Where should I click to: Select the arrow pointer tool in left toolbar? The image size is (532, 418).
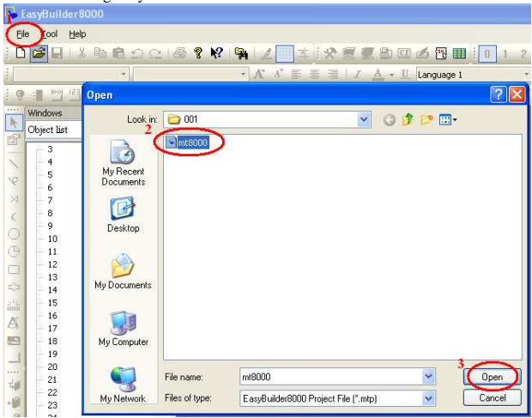14,123
